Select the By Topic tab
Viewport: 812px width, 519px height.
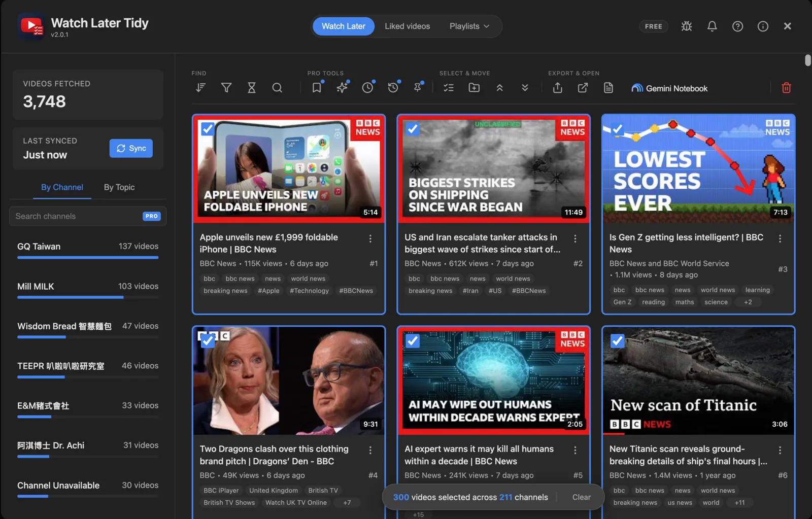point(119,187)
